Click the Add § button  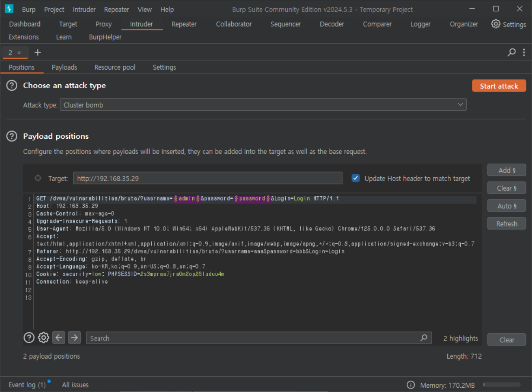click(x=507, y=170)
